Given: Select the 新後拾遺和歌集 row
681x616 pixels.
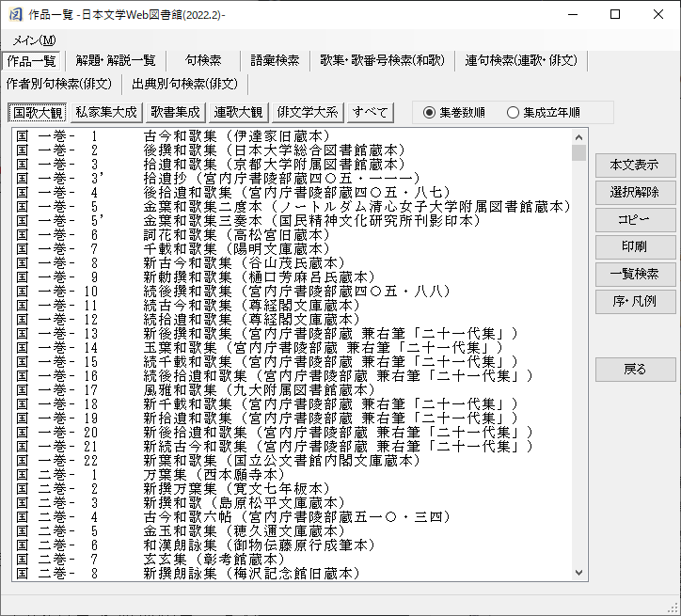Looking at the screenshot, I should (x=292, y=433).
